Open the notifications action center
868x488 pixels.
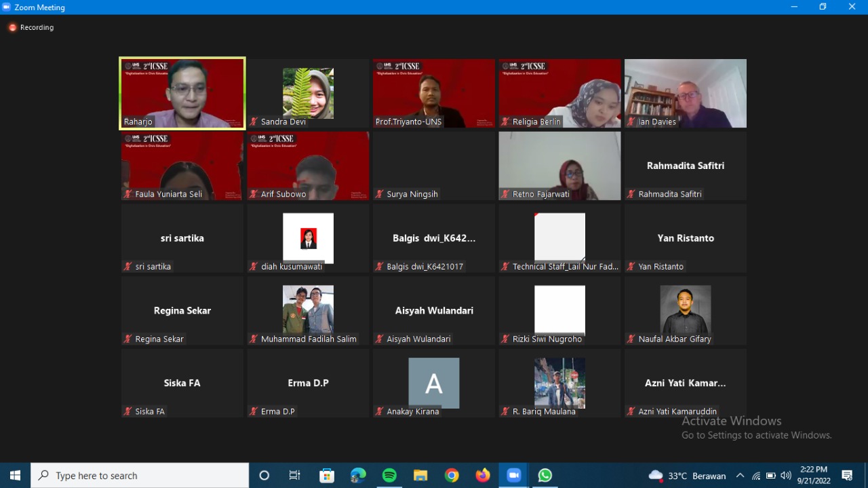point(847,476)
